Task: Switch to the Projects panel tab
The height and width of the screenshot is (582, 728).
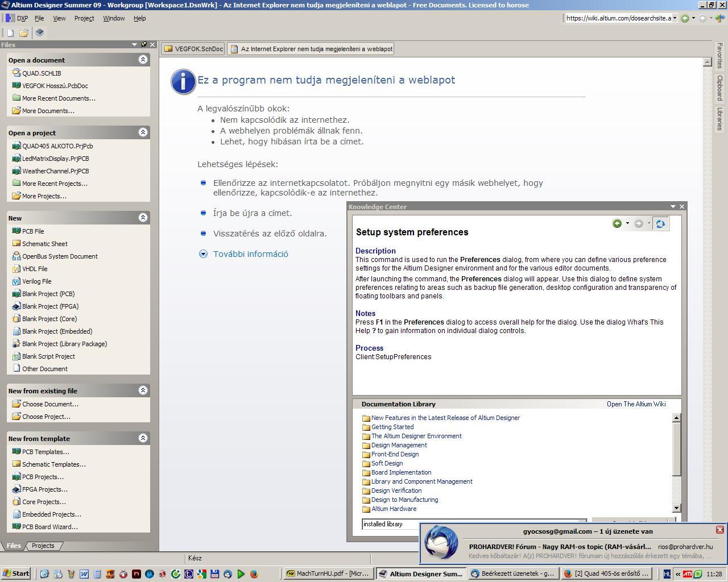Action: pos(43,546)
